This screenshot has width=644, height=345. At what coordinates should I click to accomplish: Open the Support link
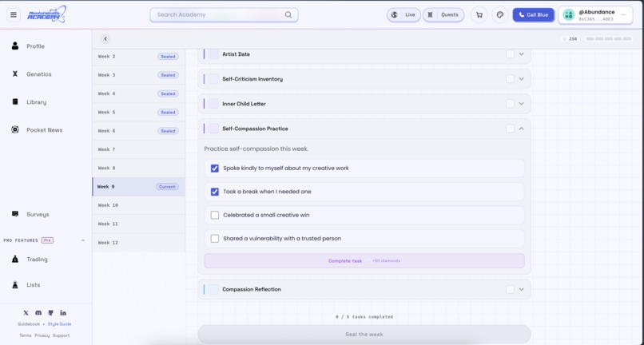[62, 335]
